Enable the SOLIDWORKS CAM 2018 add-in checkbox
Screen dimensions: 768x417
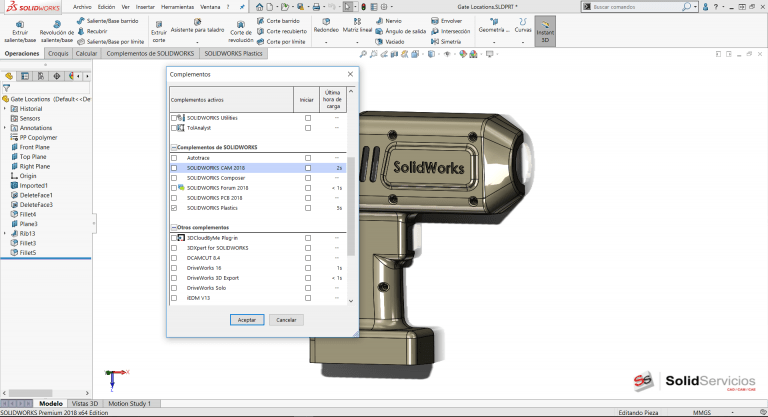coord(174,168)
